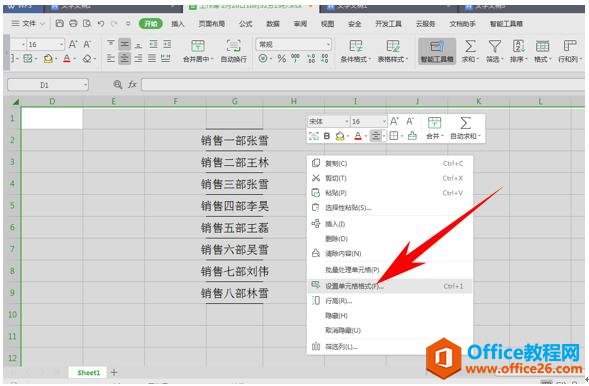
Task: Open the 行和列 rows and columns dropdown
Action: coord(570,51)
